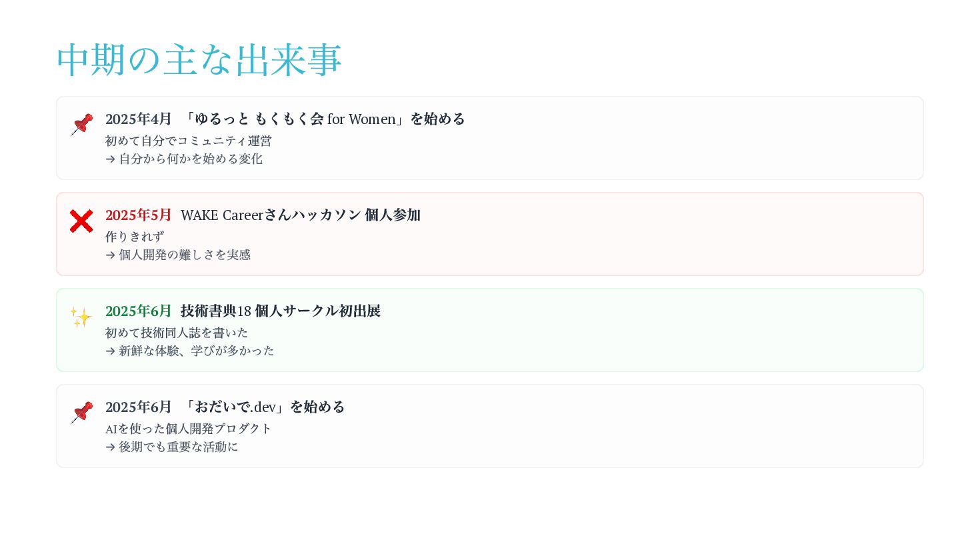Click the WAKE Careerさんハッカソン 個人参加 heading
This screenshot has height=552, width=980.
point(301,215)
